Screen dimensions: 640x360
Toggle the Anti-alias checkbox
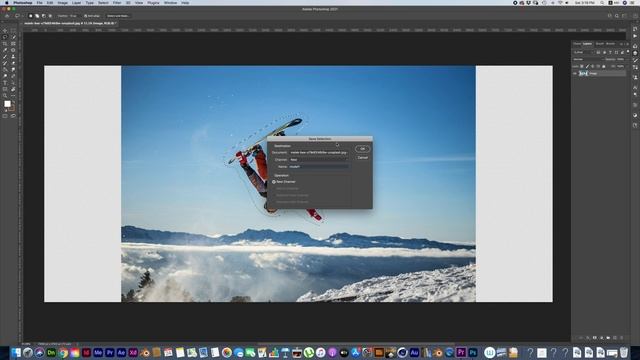point(85,16)
